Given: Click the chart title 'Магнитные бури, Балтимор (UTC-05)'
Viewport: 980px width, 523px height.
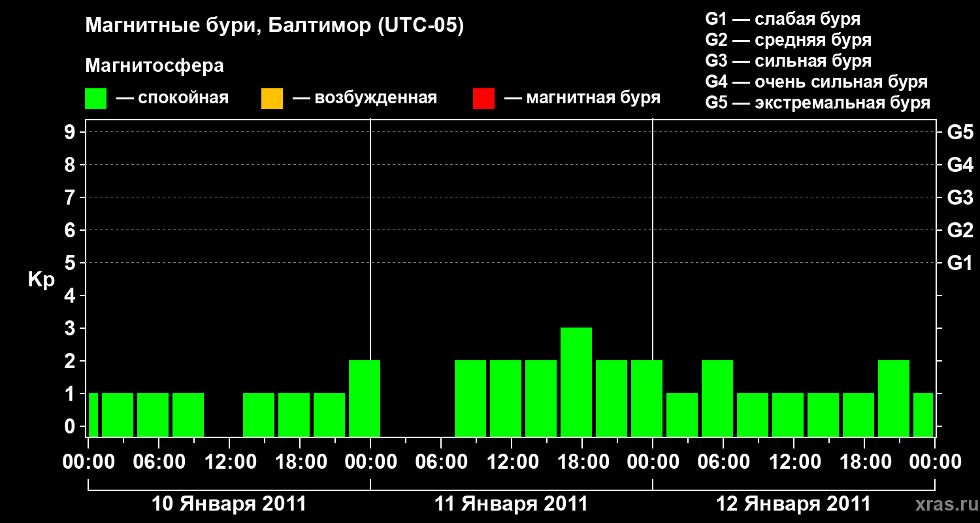Looking at the screenshot, I should pyautogui.click(x=274, y=26).
